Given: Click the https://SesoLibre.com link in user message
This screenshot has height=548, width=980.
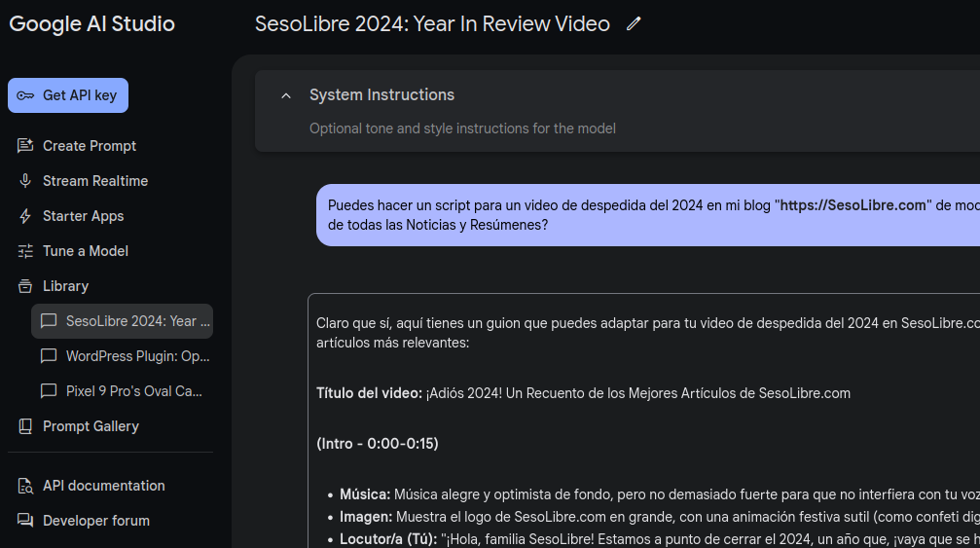Looking at the screenshot, I should pos(853,205).
